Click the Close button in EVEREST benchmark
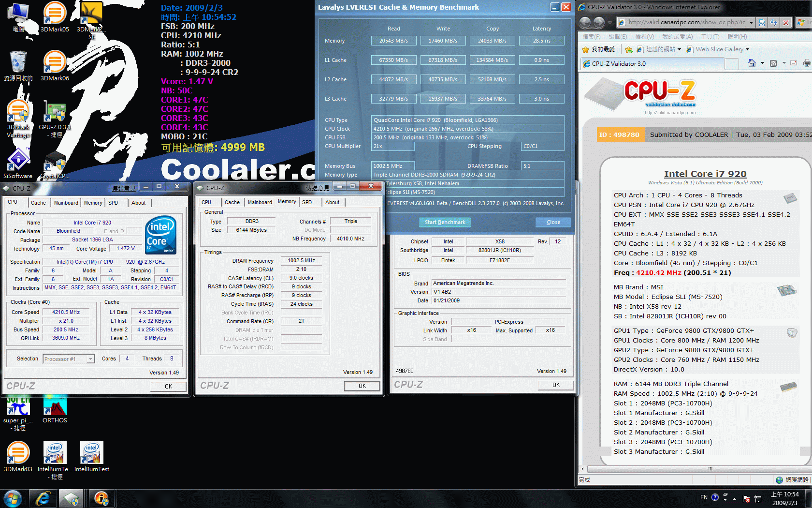 pyautogui.click(x=553, y=222)
